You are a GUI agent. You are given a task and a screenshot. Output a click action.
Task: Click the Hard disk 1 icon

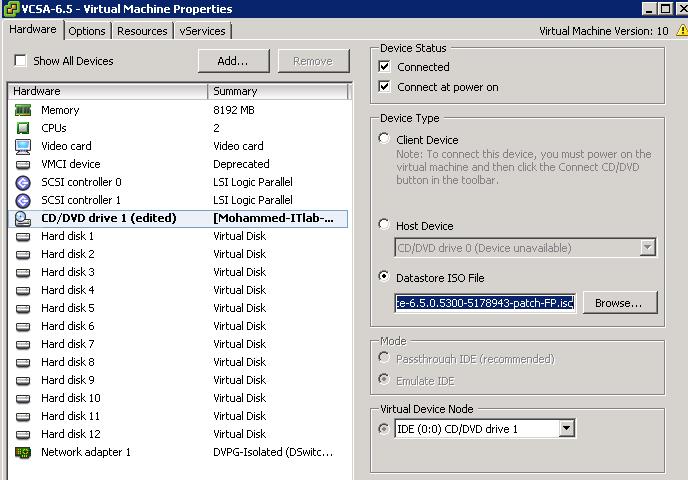click(x=23, y=236)
